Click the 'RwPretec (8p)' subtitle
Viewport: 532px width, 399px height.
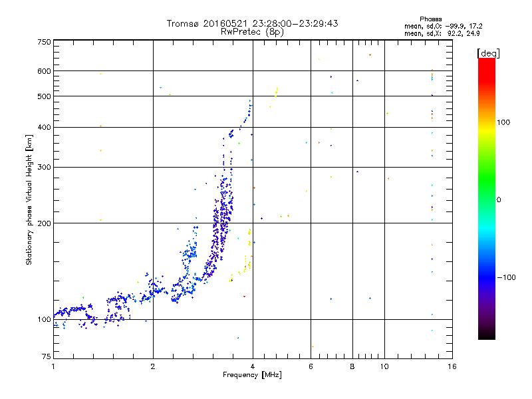(252, 32)
